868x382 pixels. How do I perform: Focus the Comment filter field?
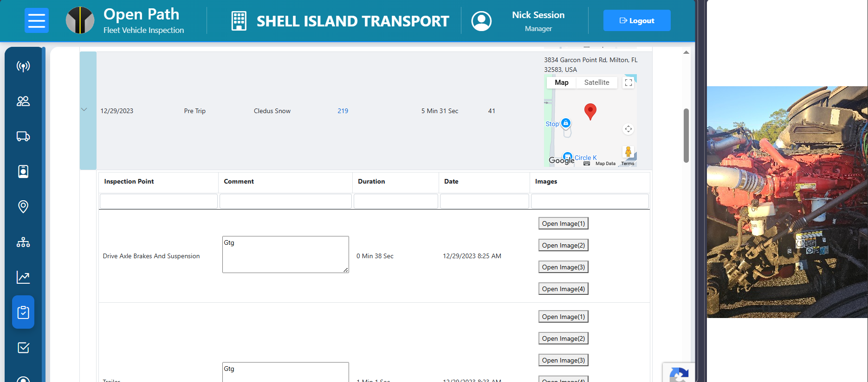click(x=285, y=201)
